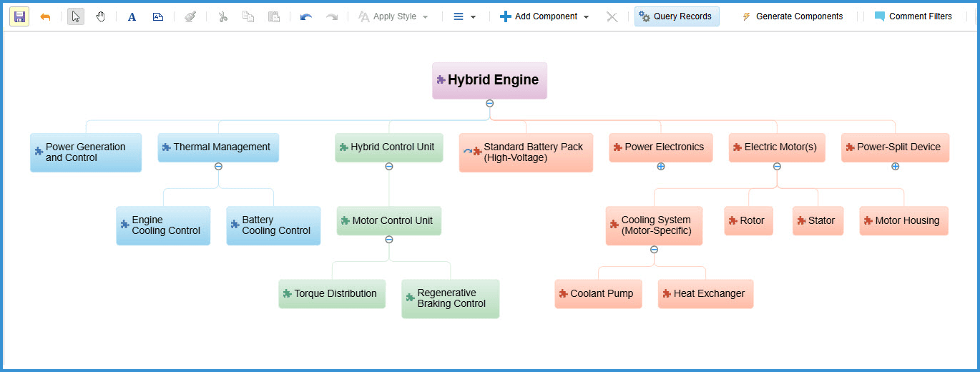Collapse the Motor Control Unit branch
Screen dimensions: 980x372
[389, 240]
